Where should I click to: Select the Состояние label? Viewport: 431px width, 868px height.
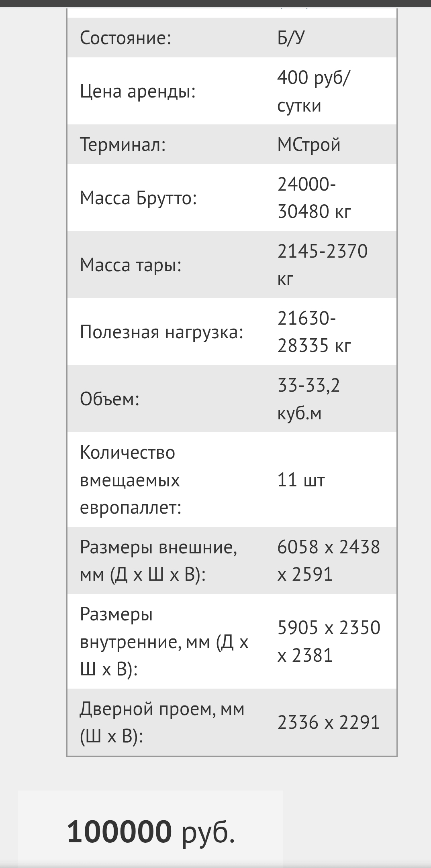pos(126,38)
